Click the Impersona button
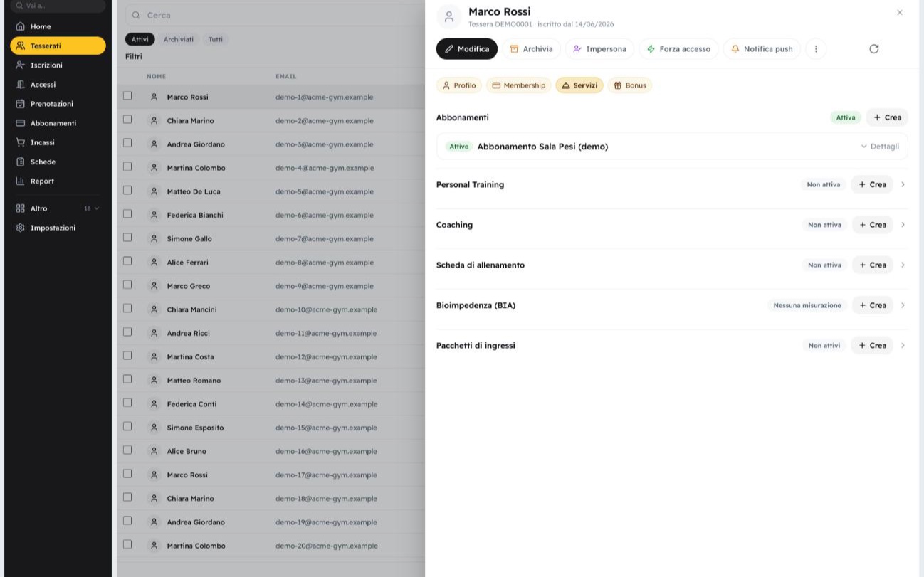 (599, 49)
